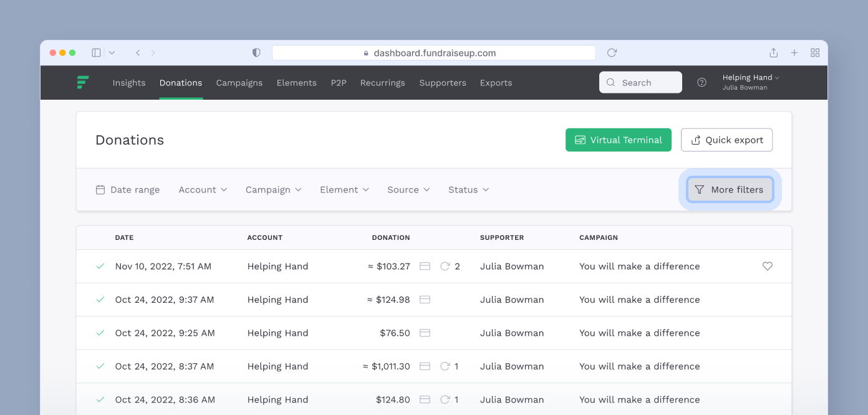This screenshot has height=415, width=868.
Task: Click the heart icon on Nov 10 donation
Action: click(768, 266)
